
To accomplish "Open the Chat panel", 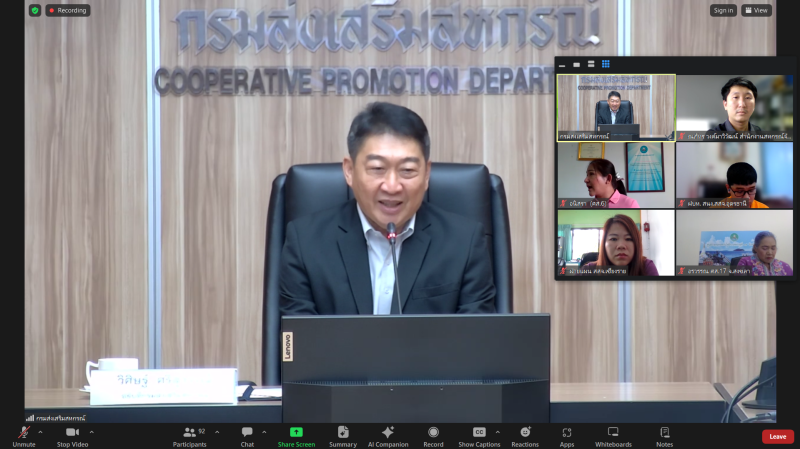I will [247, 437].
